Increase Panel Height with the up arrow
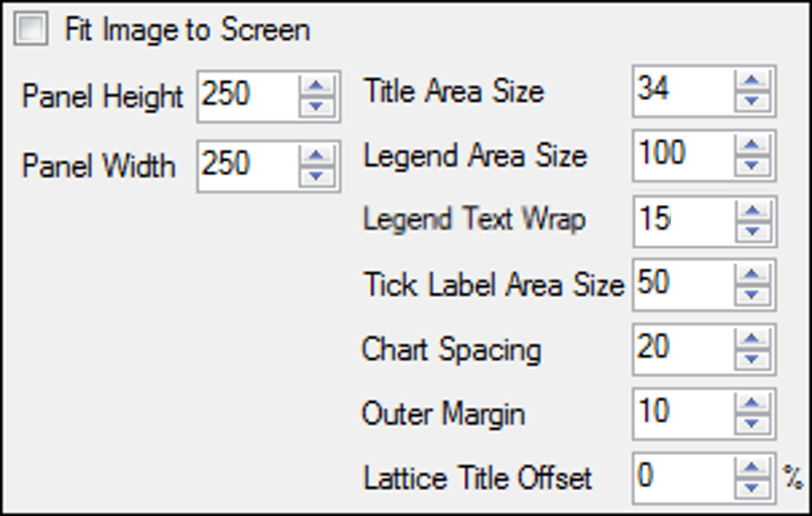This screenshot has width=812, height=516. coord(317,86)
